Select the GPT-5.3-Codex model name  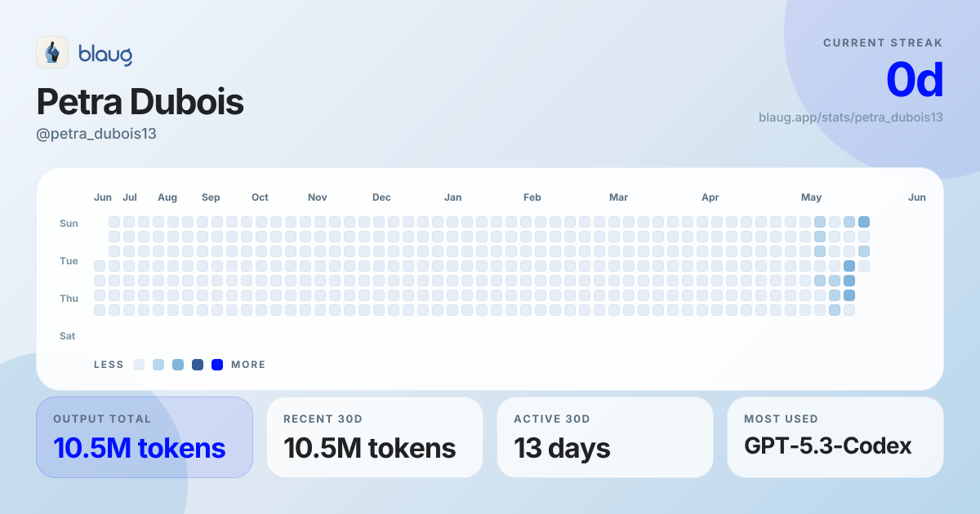828,446
